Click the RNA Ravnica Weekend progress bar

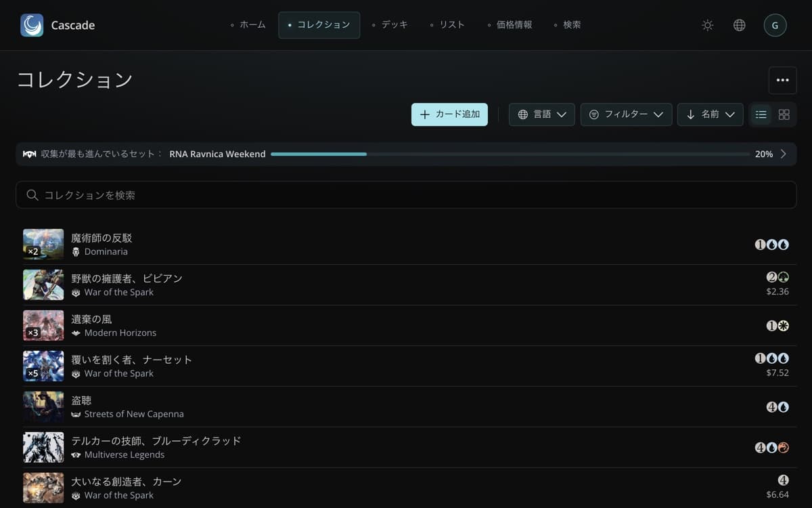(510, 154)
